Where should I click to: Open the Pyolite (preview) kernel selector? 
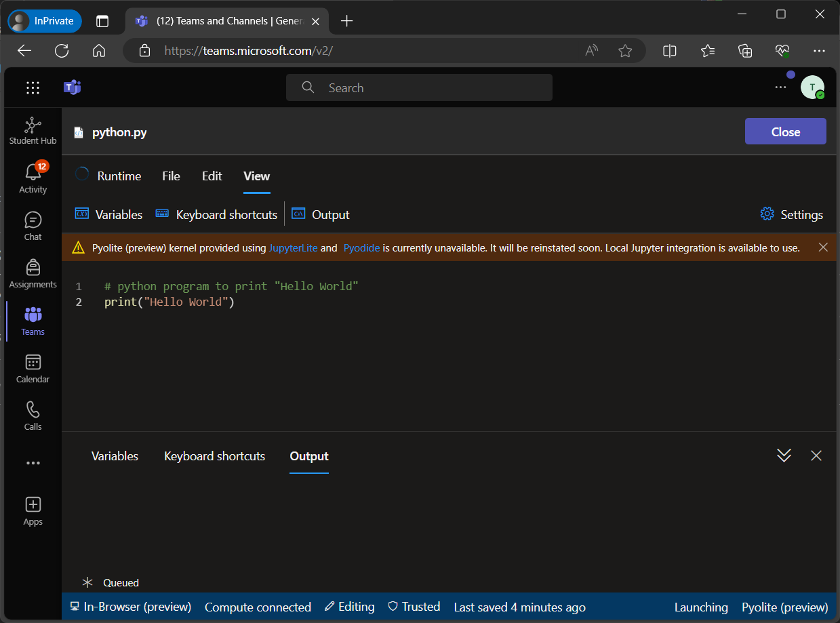784,607
